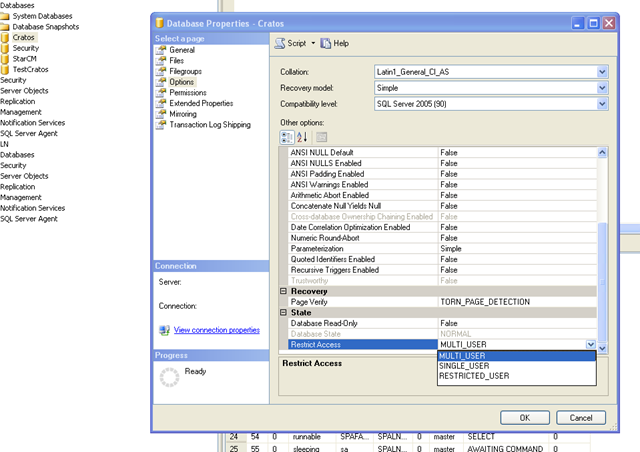Select the Categorized view icon
Viewport: 640px width, 452px height.
coord(287,137)
